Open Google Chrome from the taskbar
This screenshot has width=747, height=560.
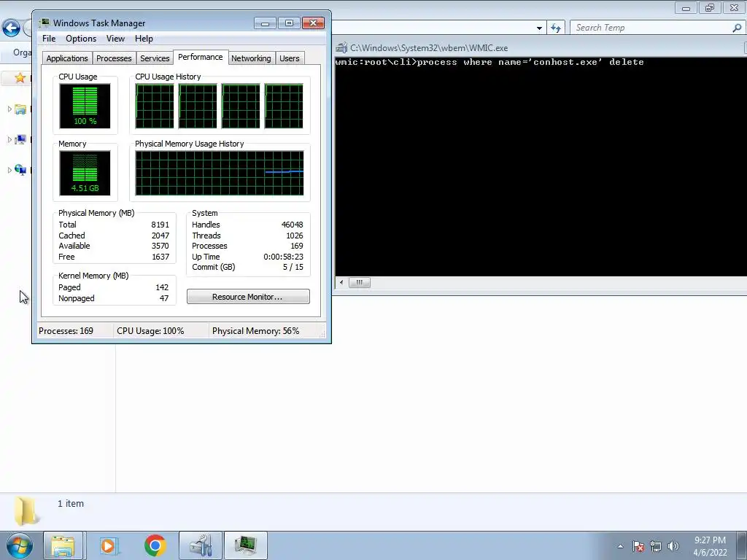[x=155, y=545]
